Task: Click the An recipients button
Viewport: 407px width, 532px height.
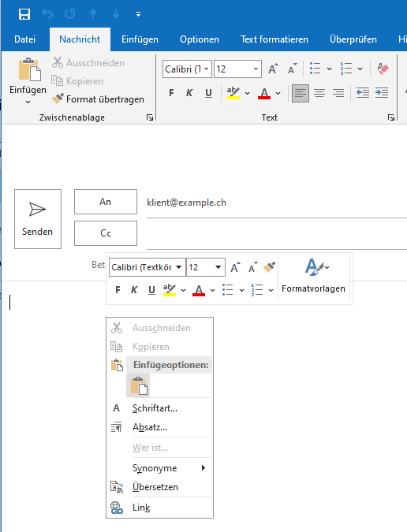Action: [x=106, y=202]
